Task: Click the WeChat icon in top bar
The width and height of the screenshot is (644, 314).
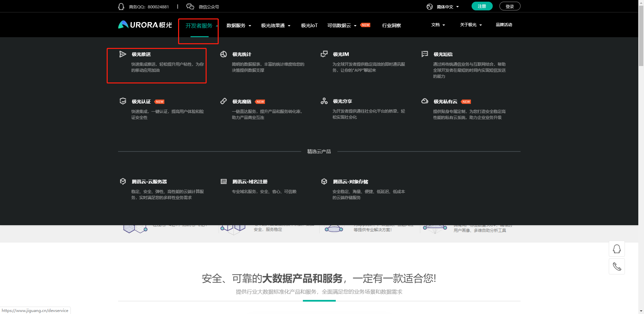Action: (190, 6)
